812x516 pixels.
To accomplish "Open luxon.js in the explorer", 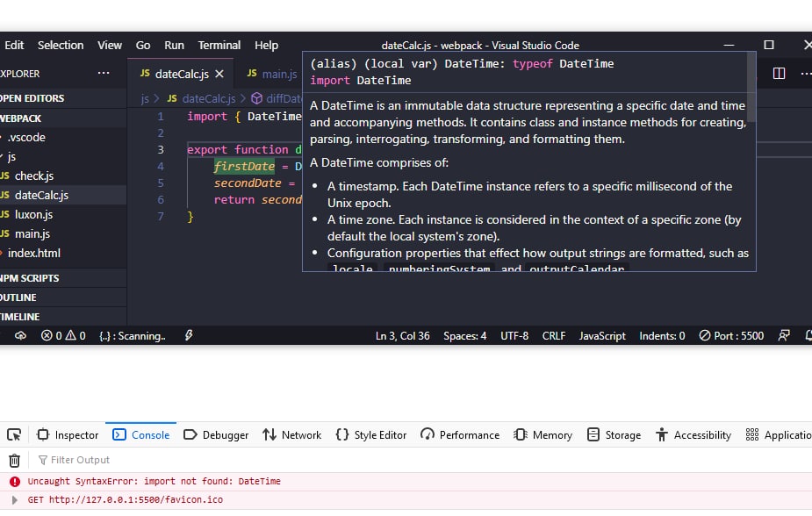I will coord(63,214).
